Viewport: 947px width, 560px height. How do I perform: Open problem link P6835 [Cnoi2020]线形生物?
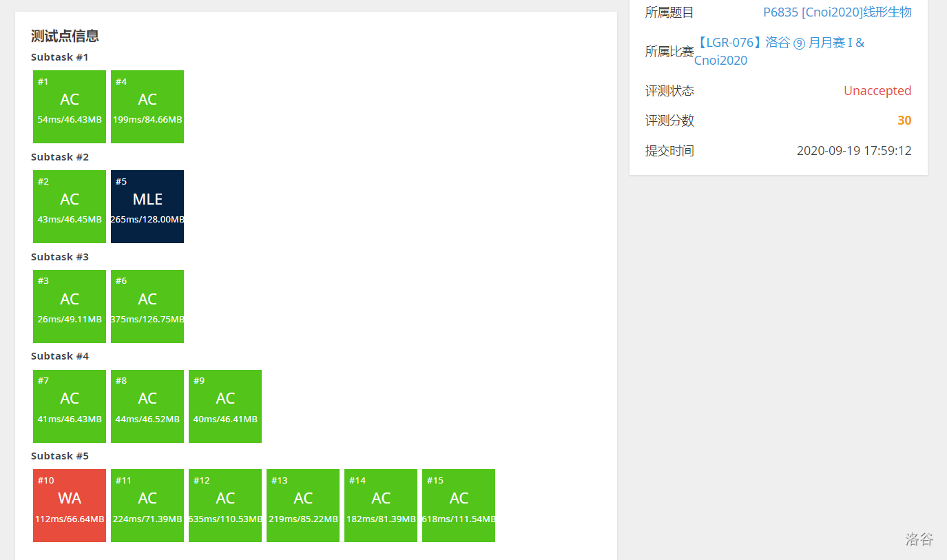(x=837, y=12)
